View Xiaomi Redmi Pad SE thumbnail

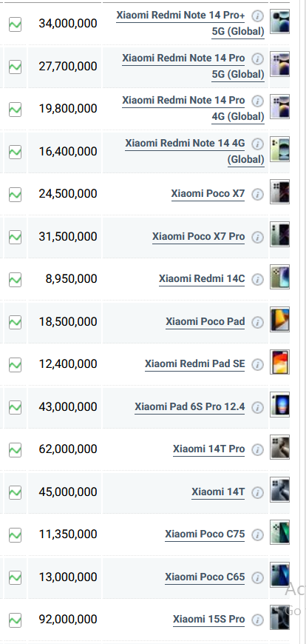point(279,362)
